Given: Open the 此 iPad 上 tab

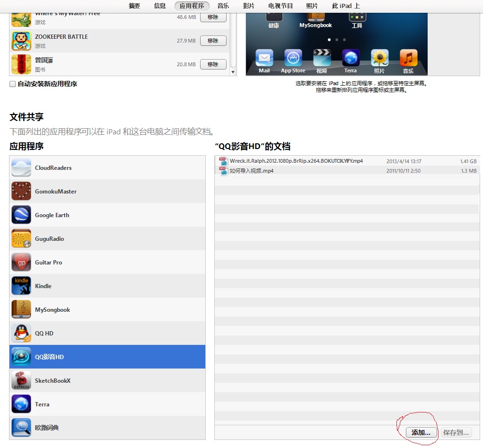Looking at the screenshot, I should (x=346, y=6).
